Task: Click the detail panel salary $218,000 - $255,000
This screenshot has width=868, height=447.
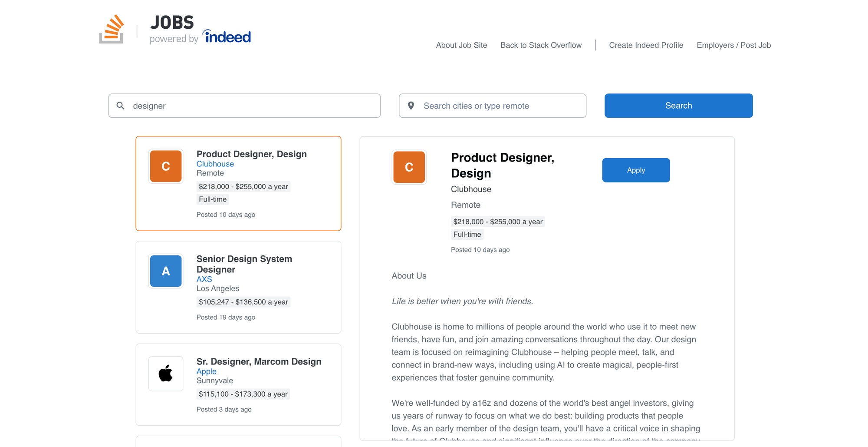Action: [x=498, y=222]
